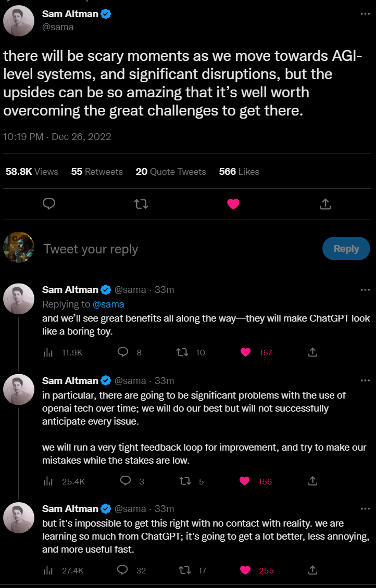Toggle like on the "boring toy" reply
Image resolution: width=376 pixels, height=588 pixels.
pos(246,352)
